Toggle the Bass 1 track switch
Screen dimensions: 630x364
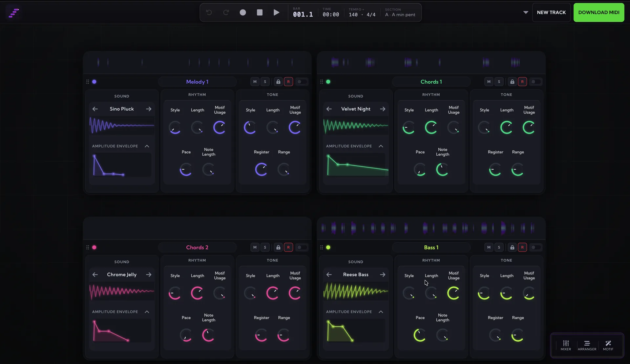click(535, 247)
